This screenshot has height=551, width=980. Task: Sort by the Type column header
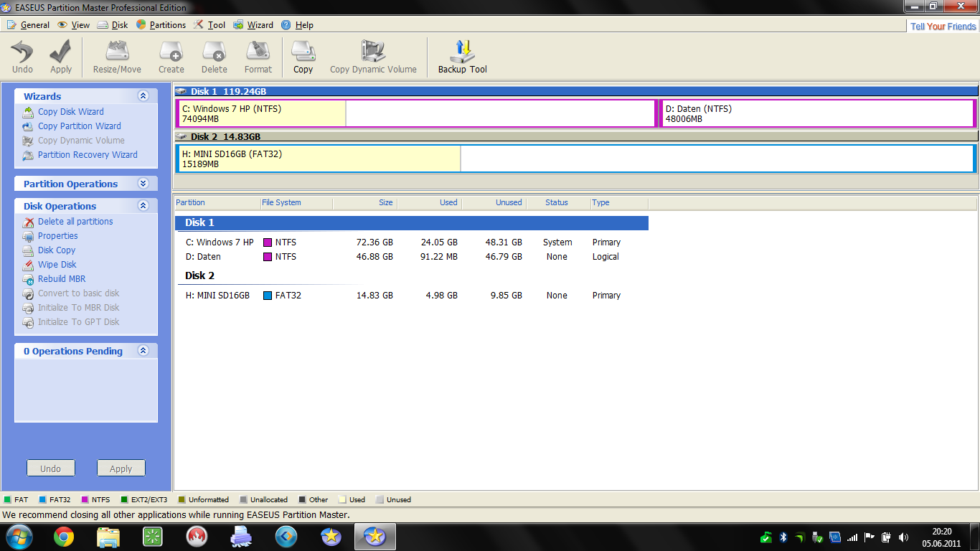pyautogui.click(x=619, y=203)
